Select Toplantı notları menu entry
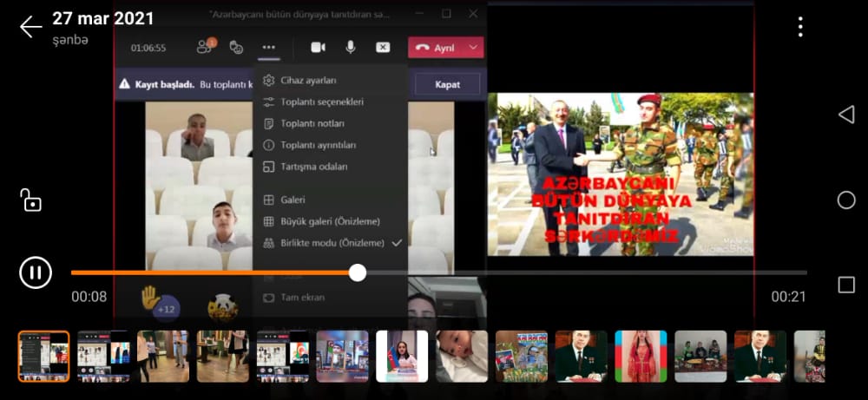The width and height of the screenshot is (868, 400). coord(331,123)
